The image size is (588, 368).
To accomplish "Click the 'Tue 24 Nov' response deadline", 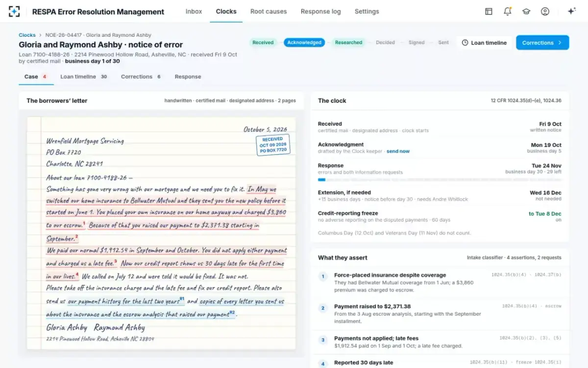I will (546, 166).
